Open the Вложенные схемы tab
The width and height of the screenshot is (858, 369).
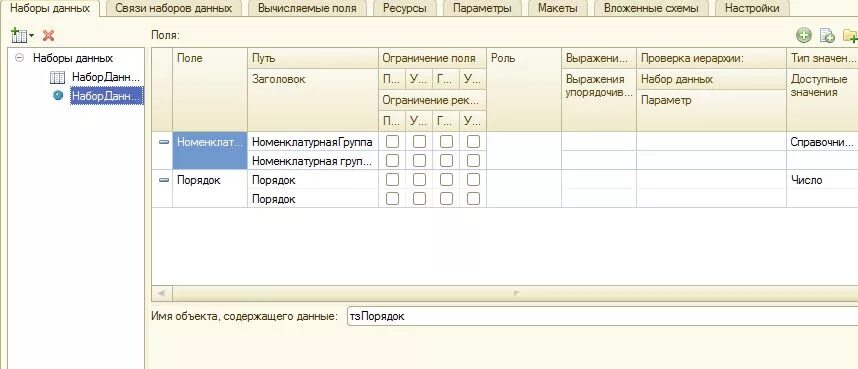click(651, 8)
